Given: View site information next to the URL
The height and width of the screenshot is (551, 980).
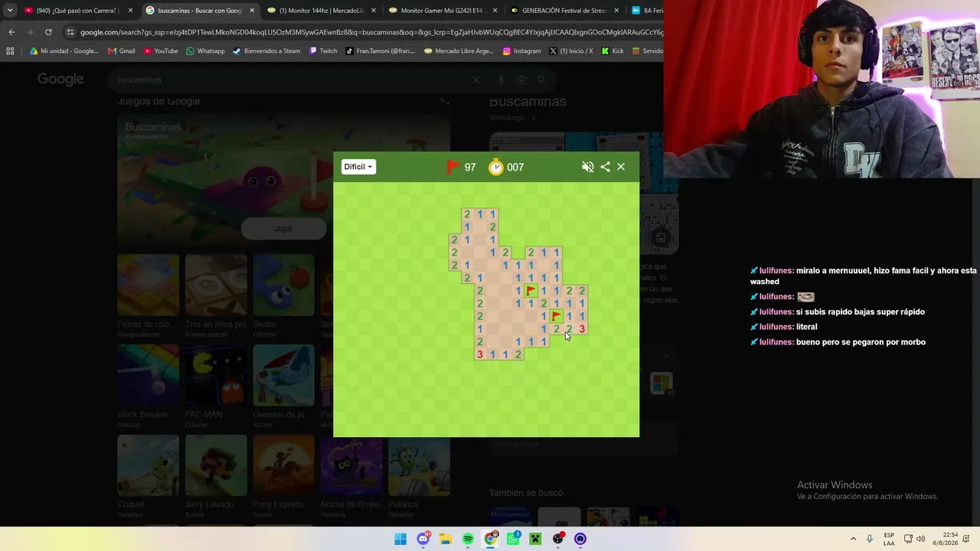Looking at the screenshot, I should coord(70,32).
